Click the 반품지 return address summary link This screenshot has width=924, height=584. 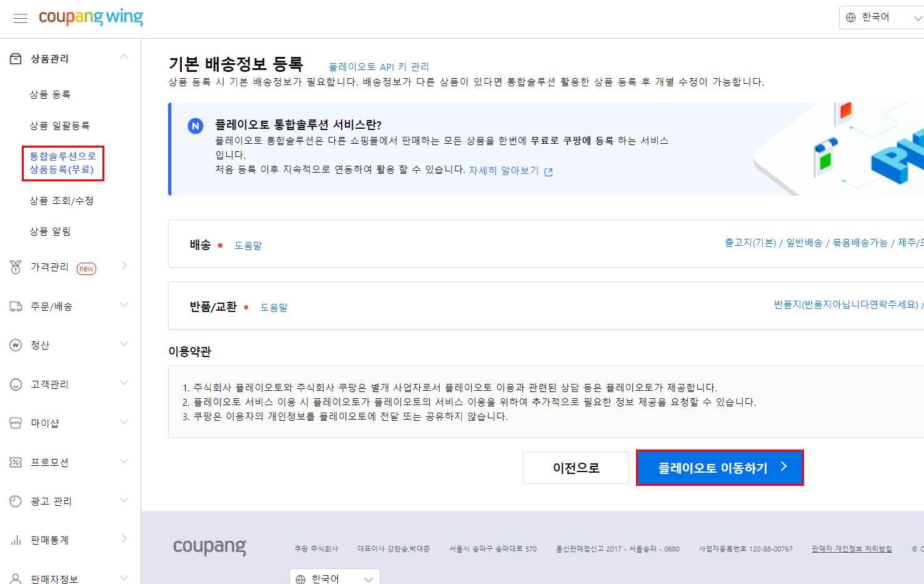(x=848, y=305)
